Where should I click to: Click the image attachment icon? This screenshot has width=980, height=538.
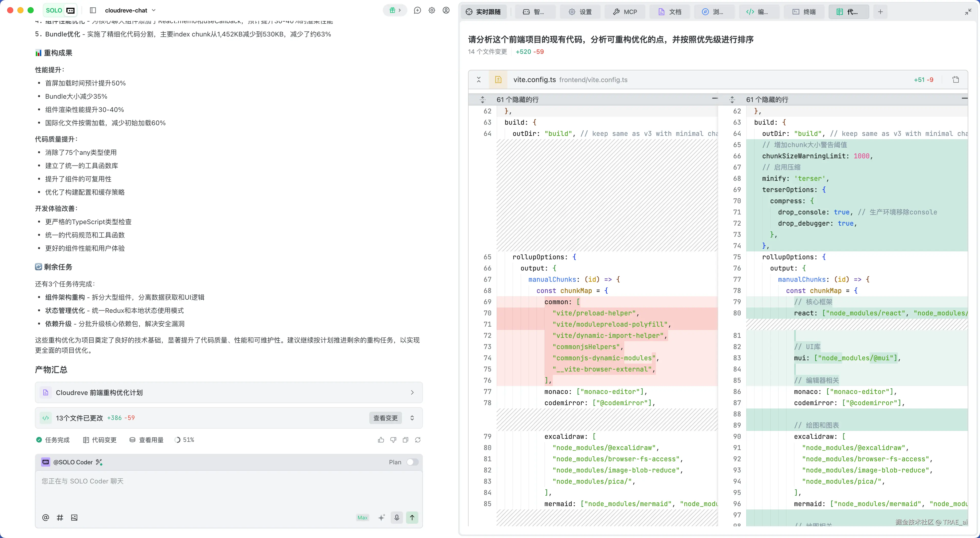(74, 517)
